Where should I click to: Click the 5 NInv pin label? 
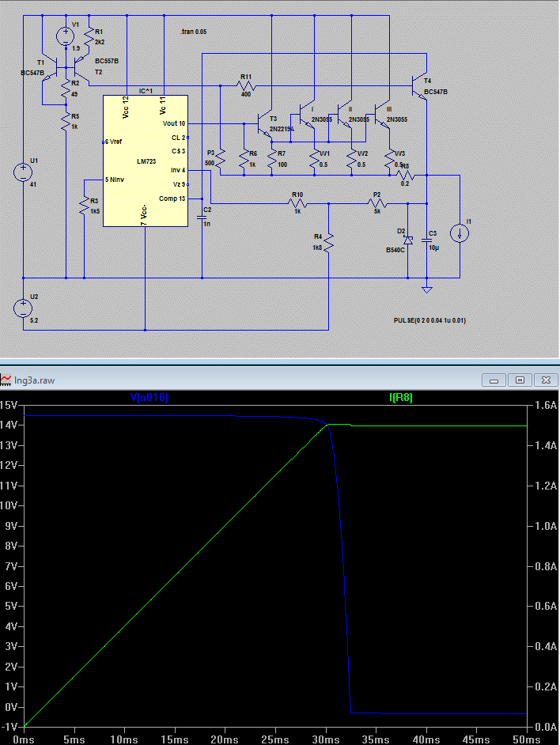pos(115,180)
